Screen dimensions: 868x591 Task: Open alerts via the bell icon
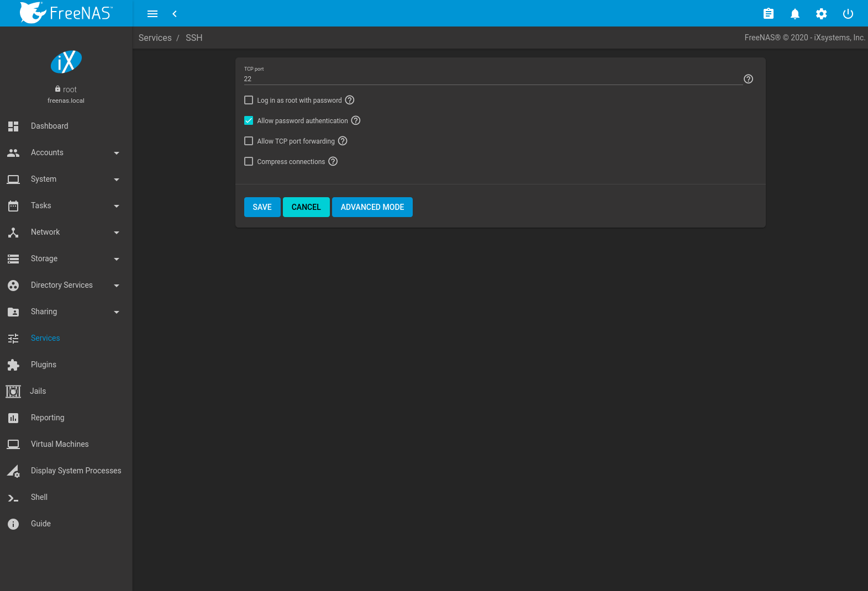[795, 14]
